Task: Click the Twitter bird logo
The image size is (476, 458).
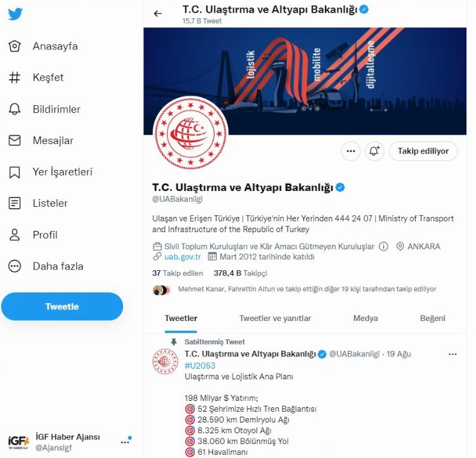Action: coord(15,14)
